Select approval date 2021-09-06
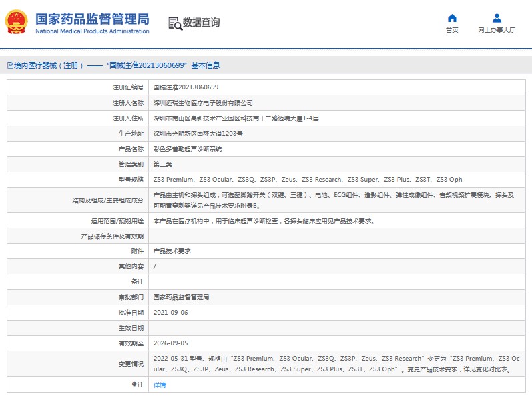 click(170, 313)
